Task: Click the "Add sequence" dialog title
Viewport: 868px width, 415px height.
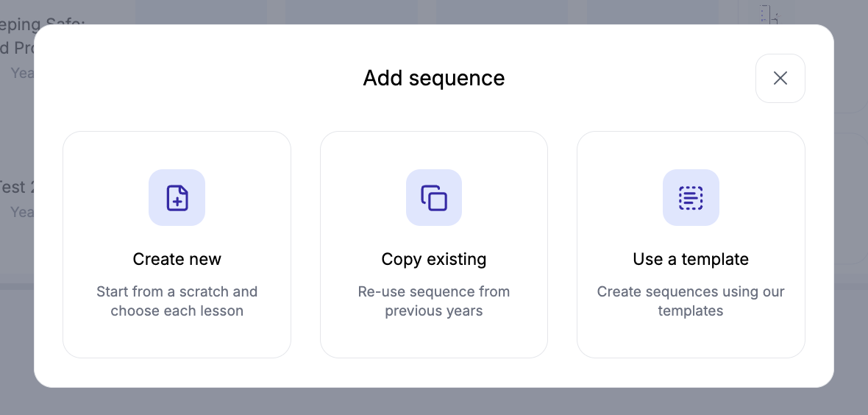Action: [434, 78]
